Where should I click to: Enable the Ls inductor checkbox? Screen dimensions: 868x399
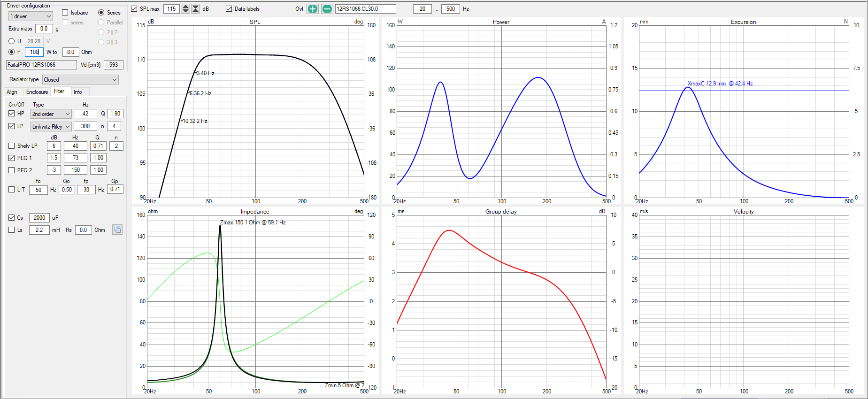click(x=12, y=230)
